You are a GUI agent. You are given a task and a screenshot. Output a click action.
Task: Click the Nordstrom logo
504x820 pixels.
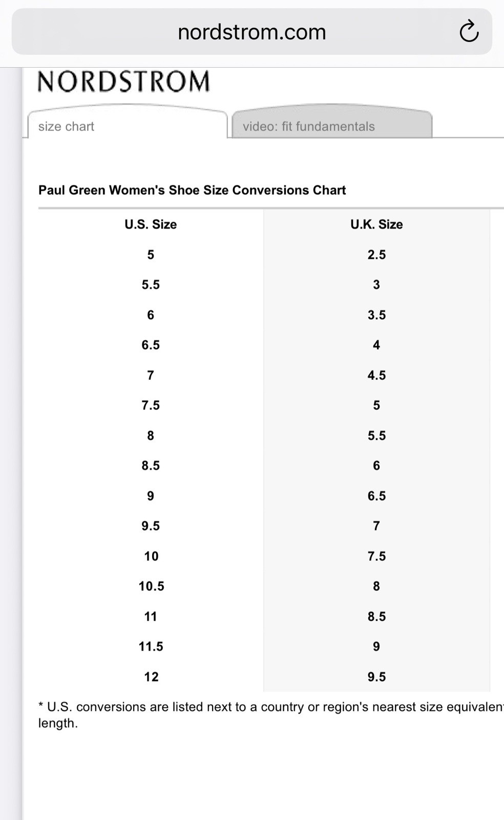coord(124,81)
